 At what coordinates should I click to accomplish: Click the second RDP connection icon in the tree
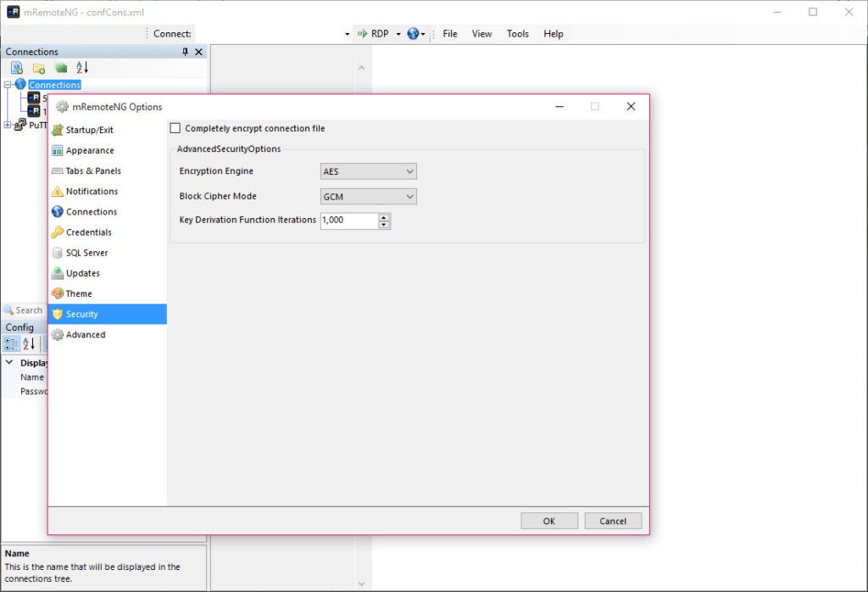(x=34, y=111)
